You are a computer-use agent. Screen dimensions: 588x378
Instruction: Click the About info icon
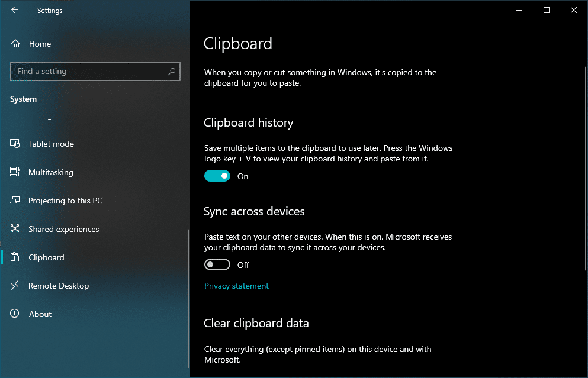[x=14, y=314]
